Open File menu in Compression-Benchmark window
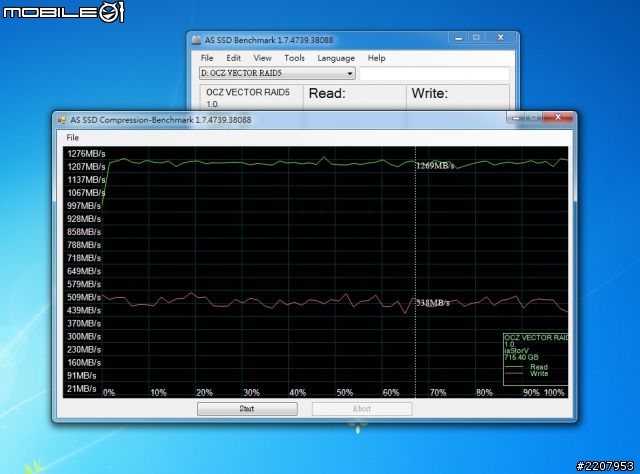Image resolution: width=640 pixels, height=474 pixels. (x=73, y=138)
